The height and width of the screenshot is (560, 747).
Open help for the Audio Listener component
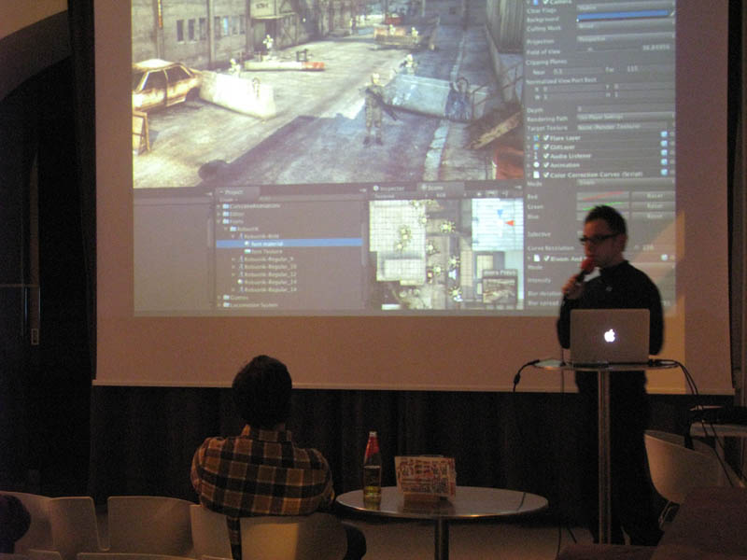(664, 153)
